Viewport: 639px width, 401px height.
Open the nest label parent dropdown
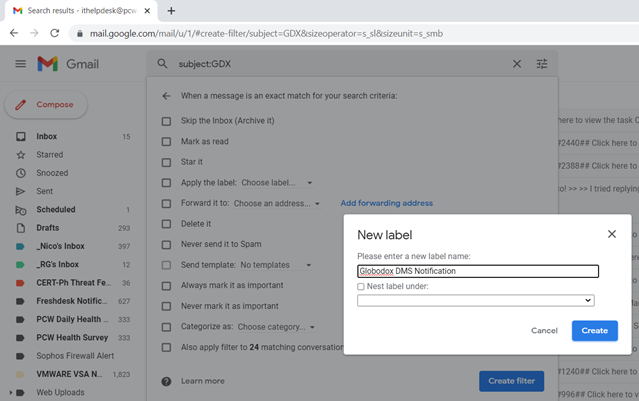pyautogui.click(x=476, y=300)
